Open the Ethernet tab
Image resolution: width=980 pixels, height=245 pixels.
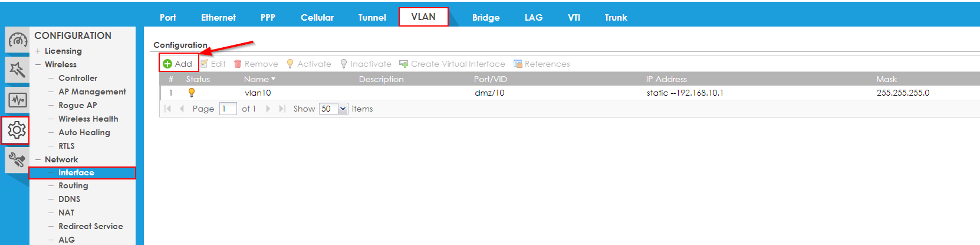coord(218,18)
